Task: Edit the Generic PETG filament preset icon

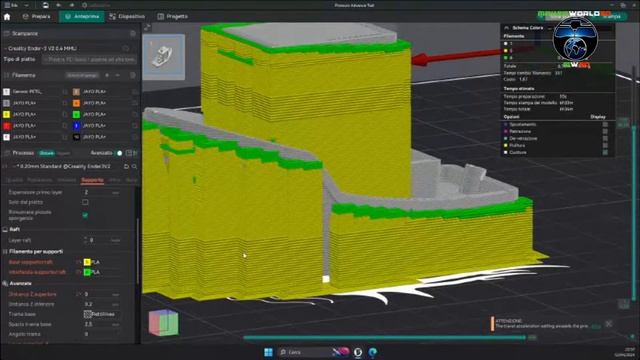Action: pyautogui.click(x=65, y=92)
